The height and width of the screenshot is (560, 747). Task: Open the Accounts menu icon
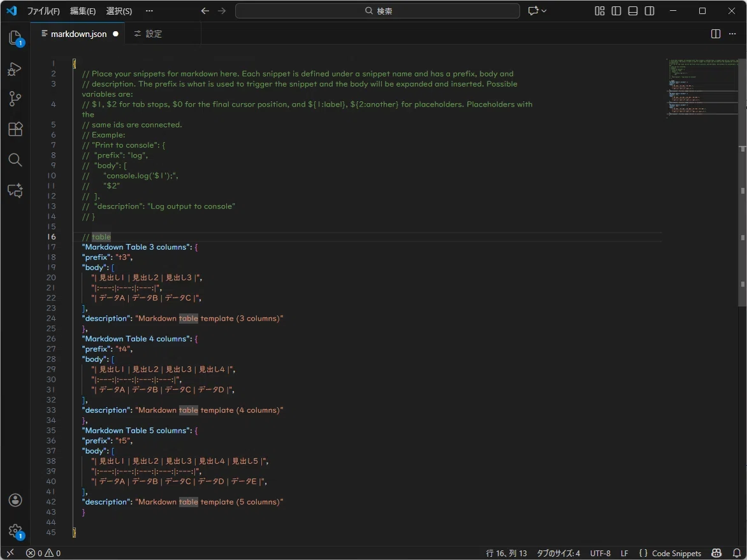click(15, 500)
